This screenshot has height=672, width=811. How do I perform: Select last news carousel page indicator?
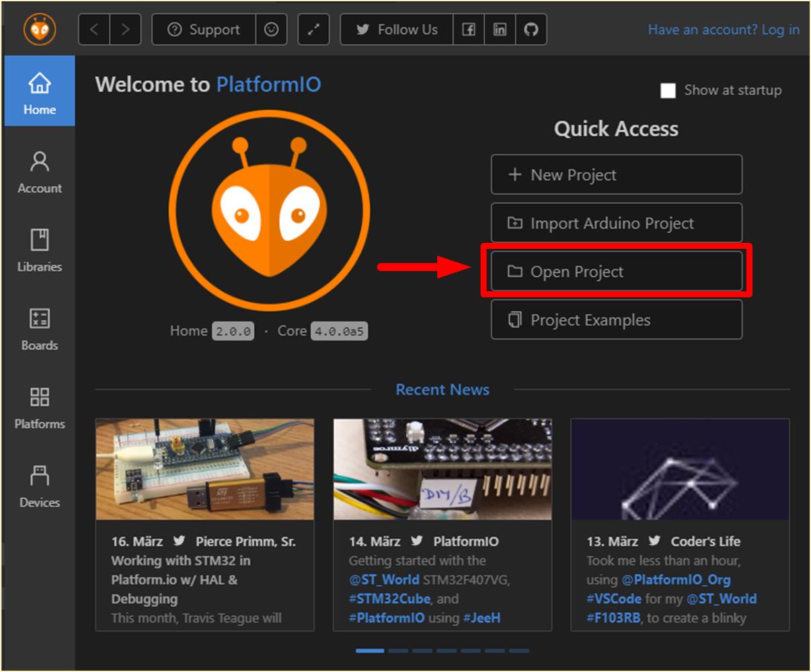519,650
